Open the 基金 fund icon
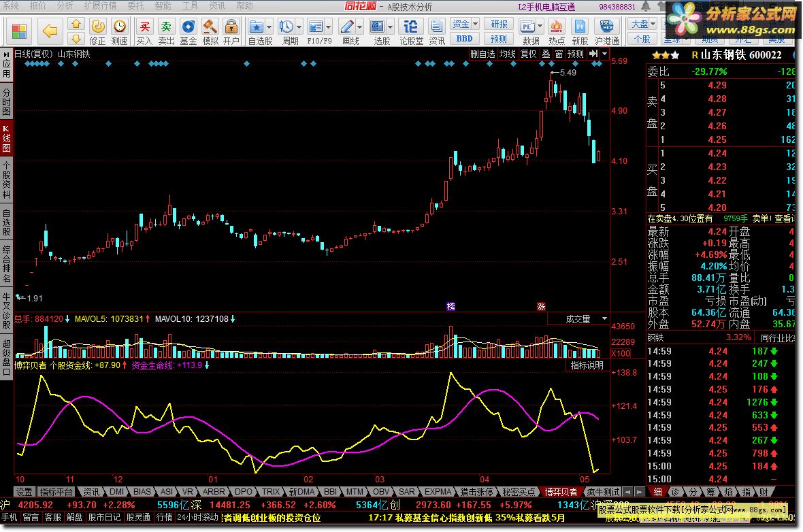The height and width of the screenshot is (532, 803). [x=188, y=32]
